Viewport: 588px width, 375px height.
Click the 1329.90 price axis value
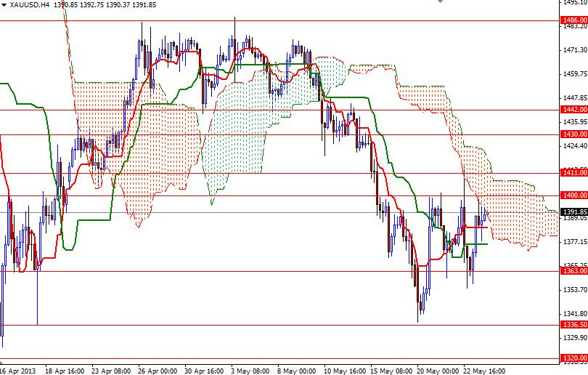[575, 338]
